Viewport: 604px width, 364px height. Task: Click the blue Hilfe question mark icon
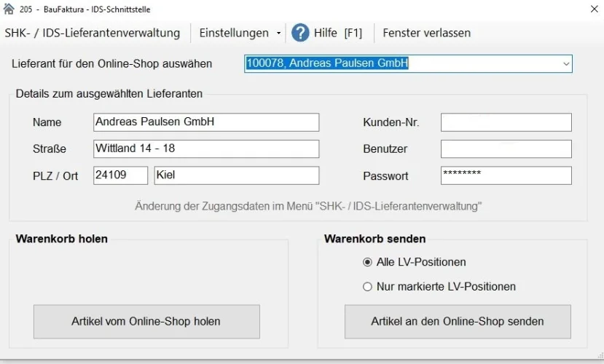coord(300,33)
